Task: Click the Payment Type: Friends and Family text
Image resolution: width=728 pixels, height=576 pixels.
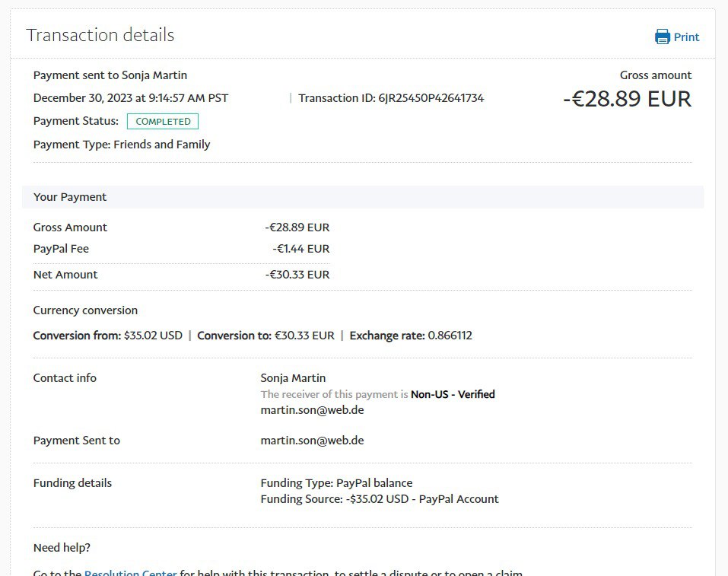Action: coord(122,145)
